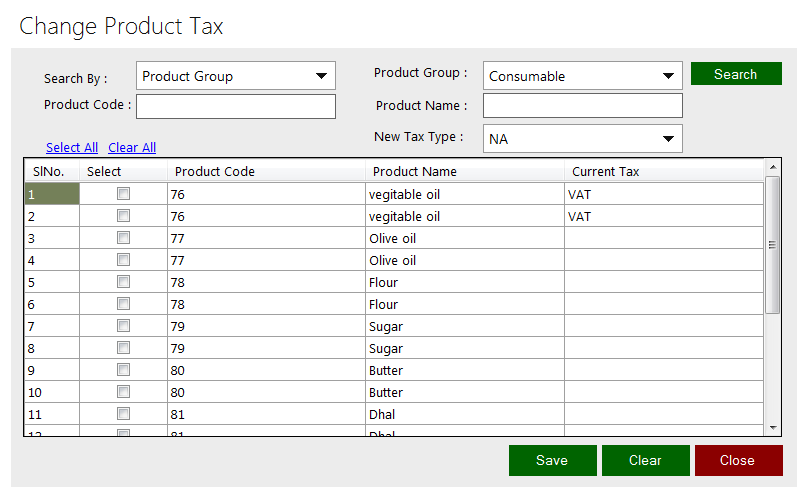Click the green Search button
The image size is (797, 488).
click(x=735, y=74)
